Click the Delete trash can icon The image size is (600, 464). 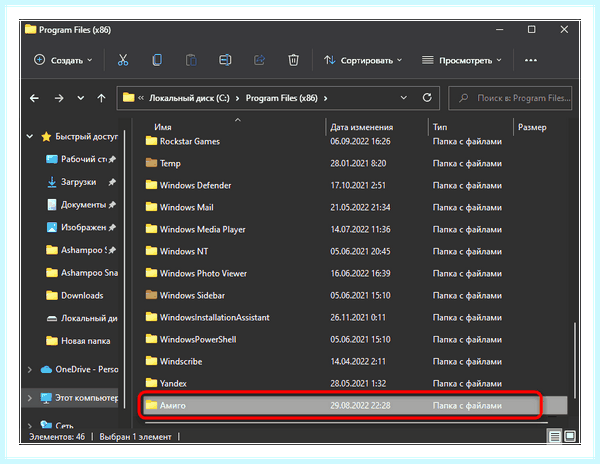tap(293, 60)
